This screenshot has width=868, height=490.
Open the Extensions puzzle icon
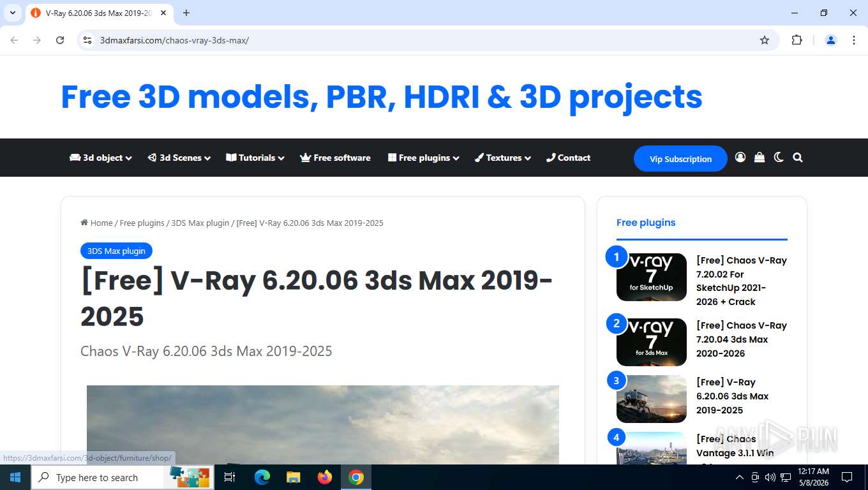click(x=797, y=40)
